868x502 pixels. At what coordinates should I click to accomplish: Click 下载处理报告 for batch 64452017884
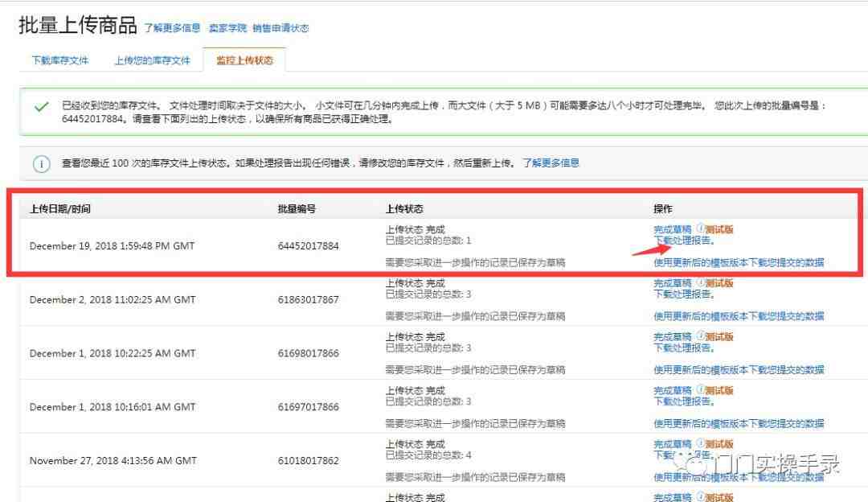point(684,241)
